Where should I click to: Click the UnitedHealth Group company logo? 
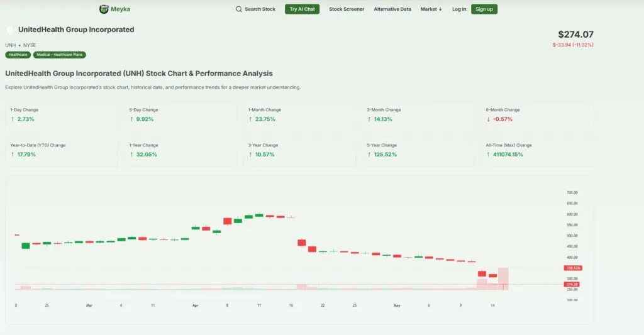click(10, 30)
